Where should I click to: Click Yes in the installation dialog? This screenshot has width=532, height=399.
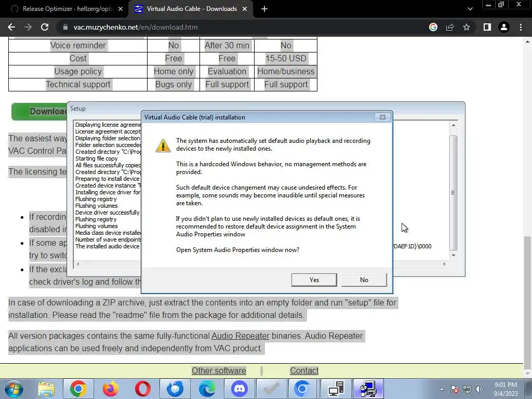(x=314, y=280)
